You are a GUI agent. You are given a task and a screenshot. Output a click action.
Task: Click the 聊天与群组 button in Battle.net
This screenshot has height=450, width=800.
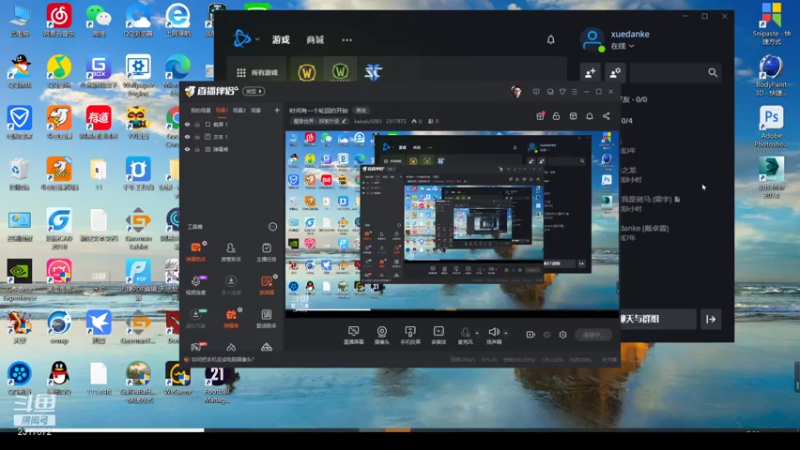[658, 319]
